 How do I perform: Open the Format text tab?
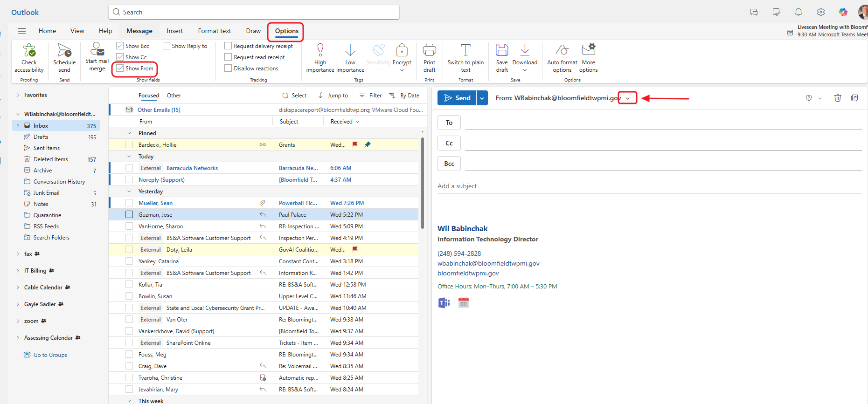point(215,31)
